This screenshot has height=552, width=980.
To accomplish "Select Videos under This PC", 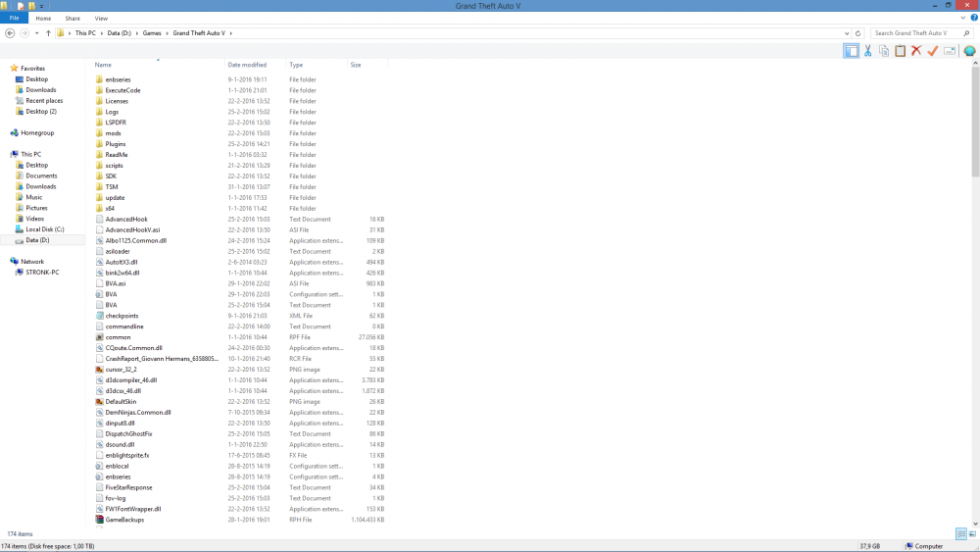I will [34, 219].
